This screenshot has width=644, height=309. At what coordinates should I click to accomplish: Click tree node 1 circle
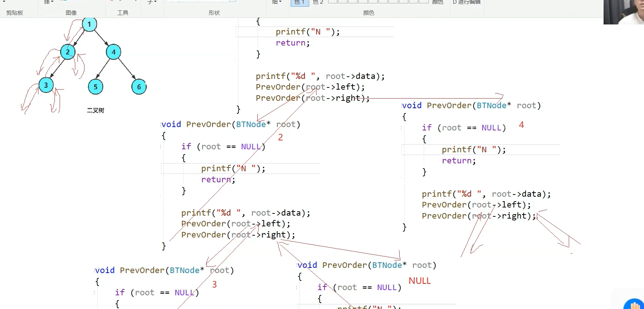[x=89, y=24]
